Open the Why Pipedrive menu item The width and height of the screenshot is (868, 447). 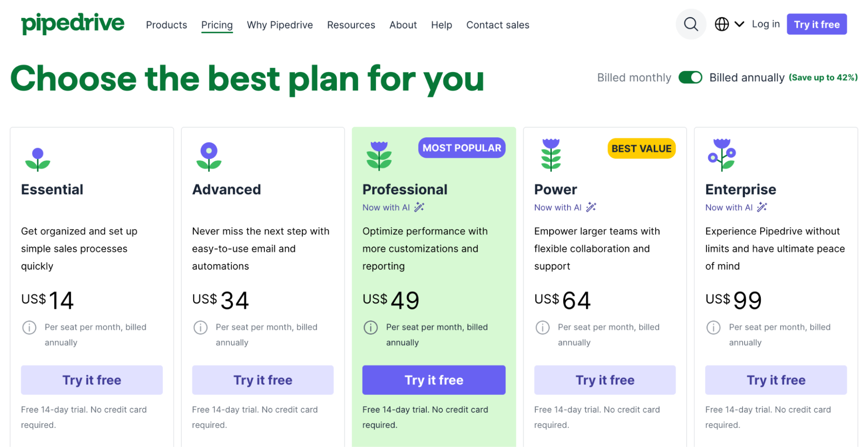tap(280, 25)
